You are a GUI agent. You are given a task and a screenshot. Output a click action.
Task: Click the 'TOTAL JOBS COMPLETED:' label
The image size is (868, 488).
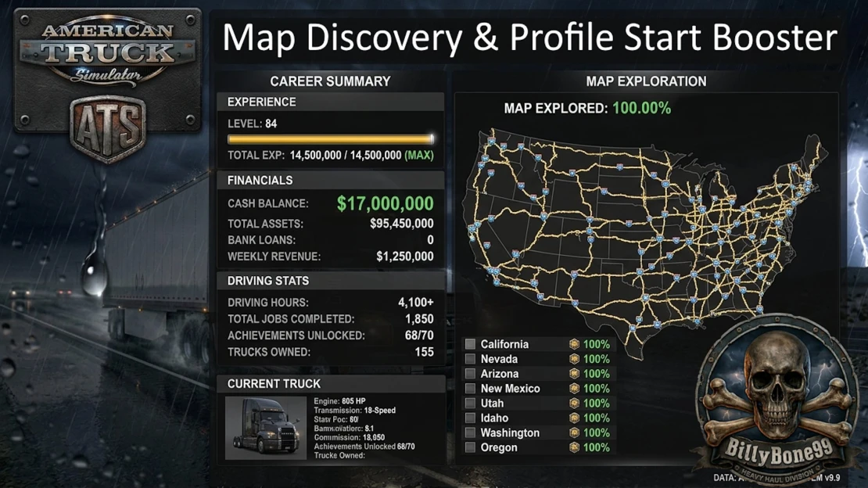pyautogui.click(x=291, y=319)
